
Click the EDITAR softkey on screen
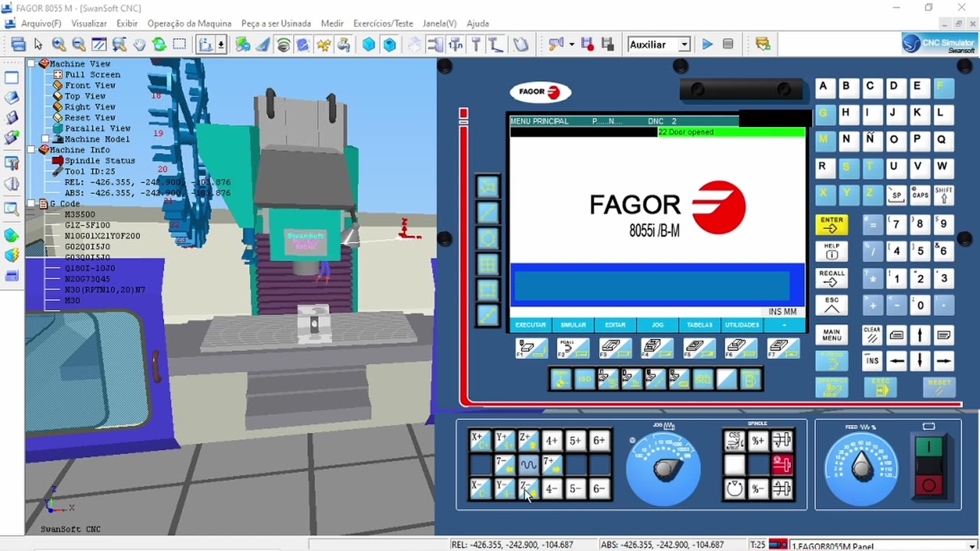click(x=615, y=325)
